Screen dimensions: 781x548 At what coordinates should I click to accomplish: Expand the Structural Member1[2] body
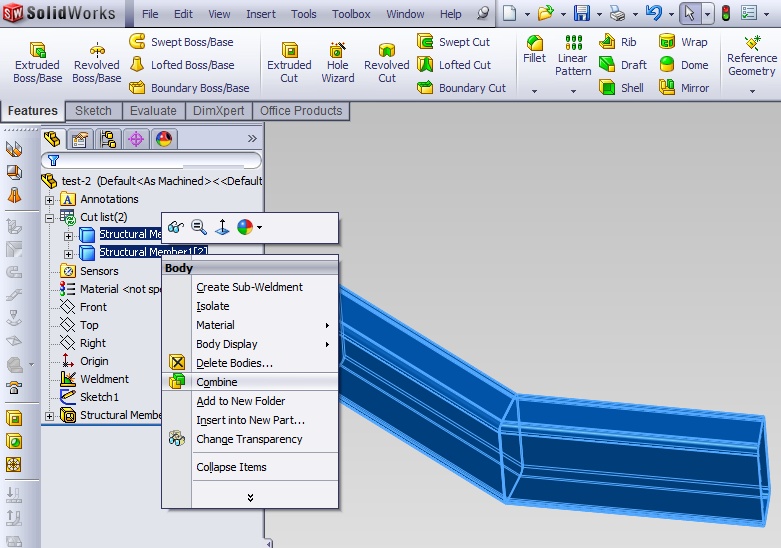(68, 254)
